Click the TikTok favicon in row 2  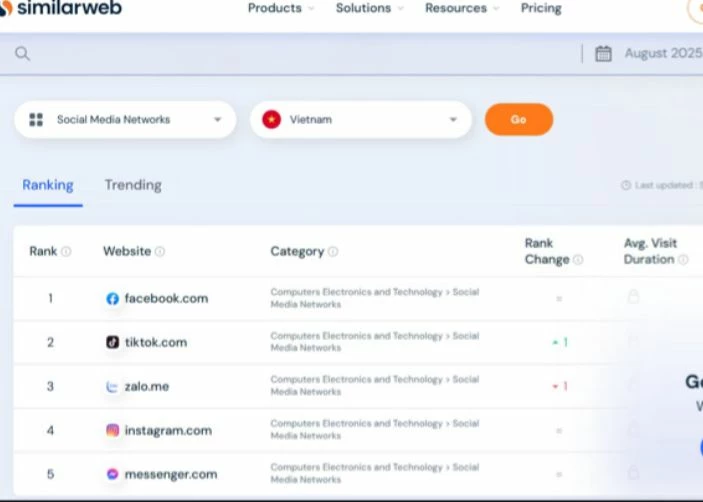pyautogui.click(x=112, y=342)
